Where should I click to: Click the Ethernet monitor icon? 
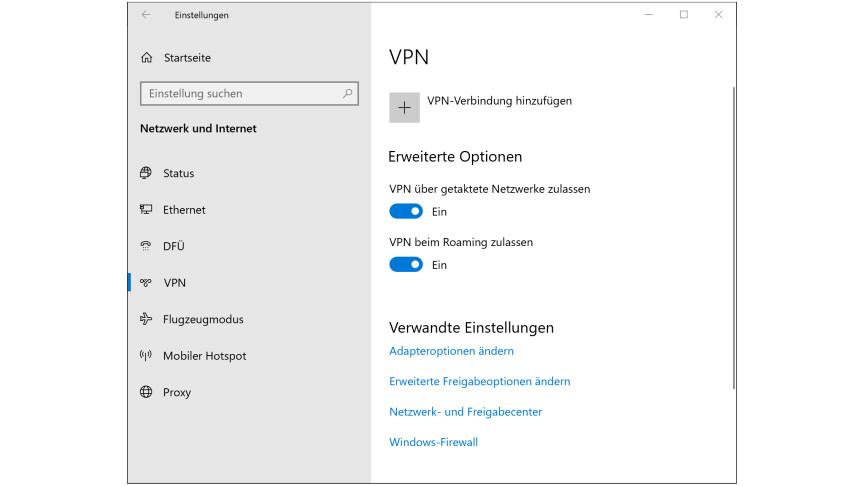click(145, 209)
